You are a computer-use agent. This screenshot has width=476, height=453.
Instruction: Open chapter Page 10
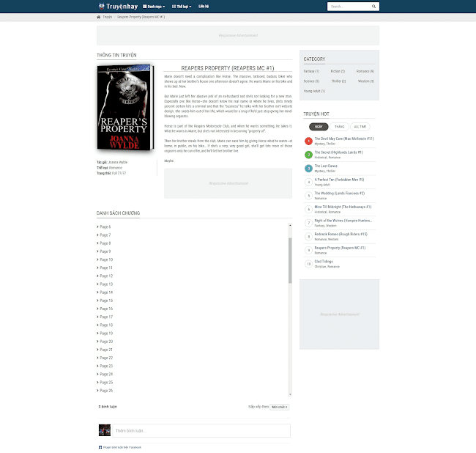click(x=106, y=259)
